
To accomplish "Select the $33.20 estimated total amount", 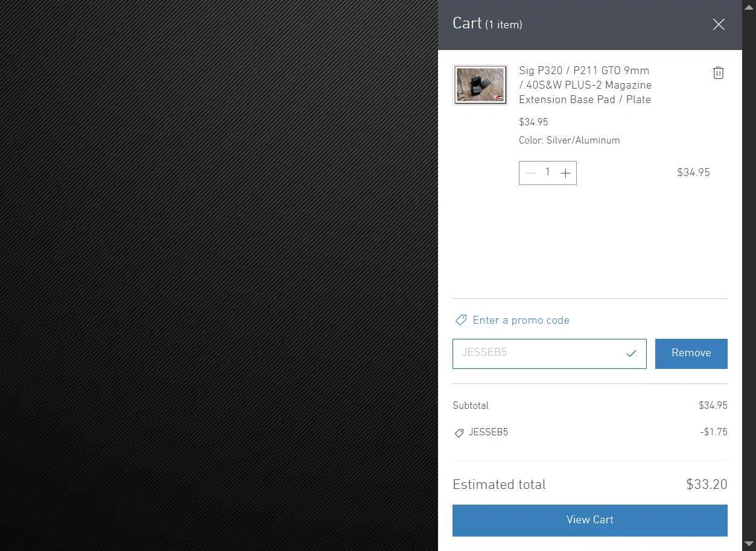I will pos(707,485).
